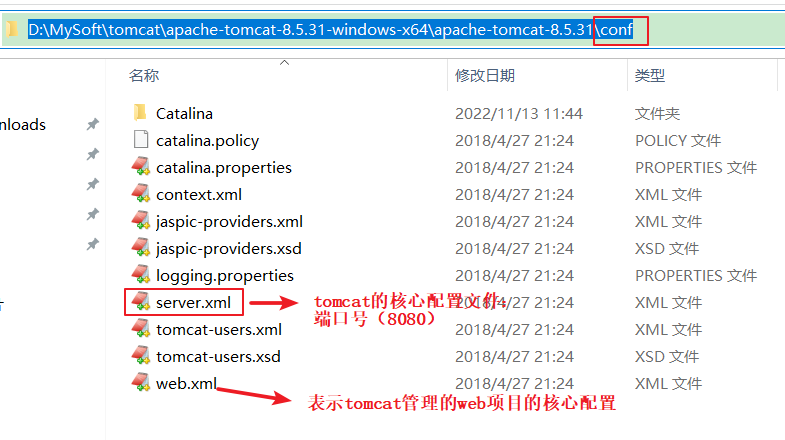
Task: Sort by the 类型 column header
Action: (650, 76)
